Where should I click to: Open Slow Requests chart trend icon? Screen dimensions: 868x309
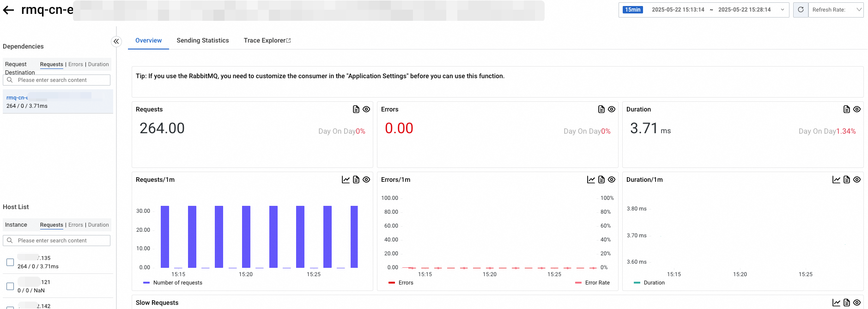[x=836, y=303]
